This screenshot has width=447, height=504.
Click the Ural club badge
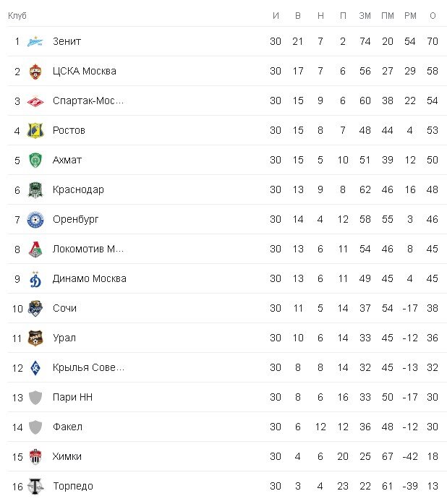pos(35,338)
